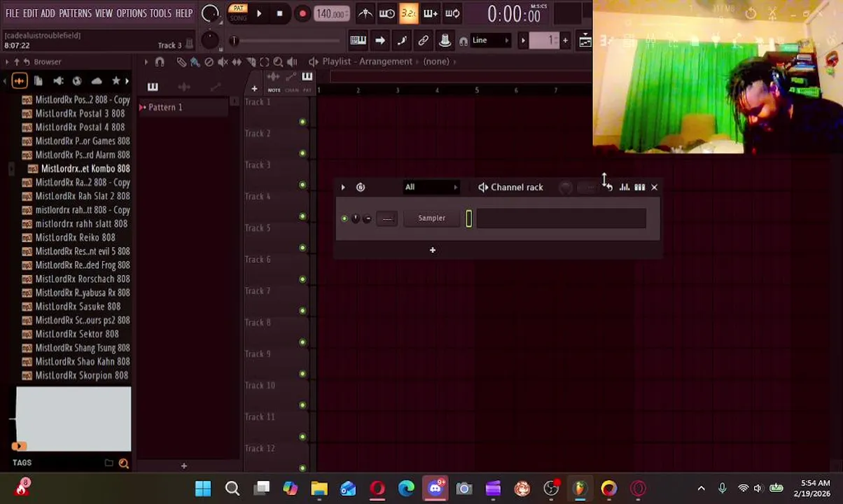Screen dimensions: 843x504
Task: Open the OPTIONS menu
Action: [x=132, y=13]
